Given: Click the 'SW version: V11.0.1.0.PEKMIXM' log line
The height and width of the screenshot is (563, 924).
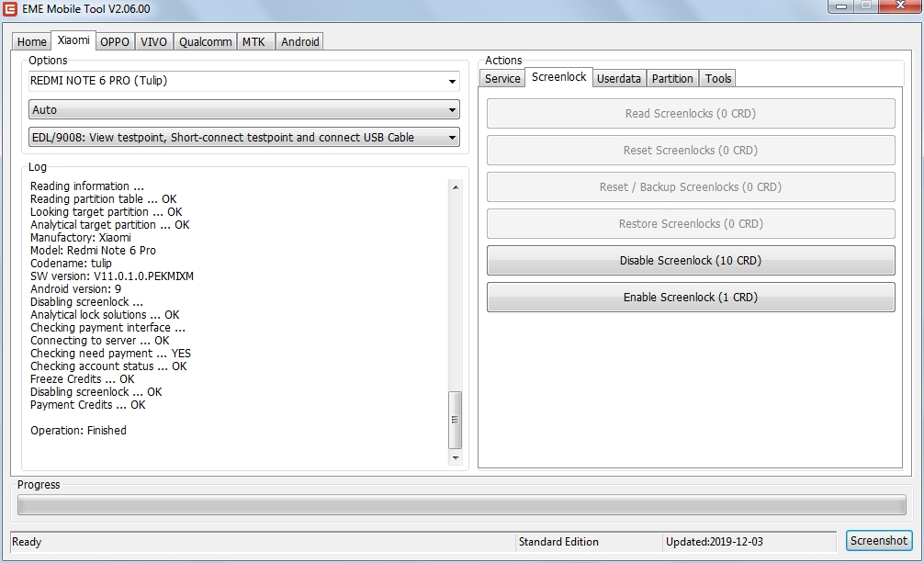Looking at the screenshot, I should pos(112,276).
